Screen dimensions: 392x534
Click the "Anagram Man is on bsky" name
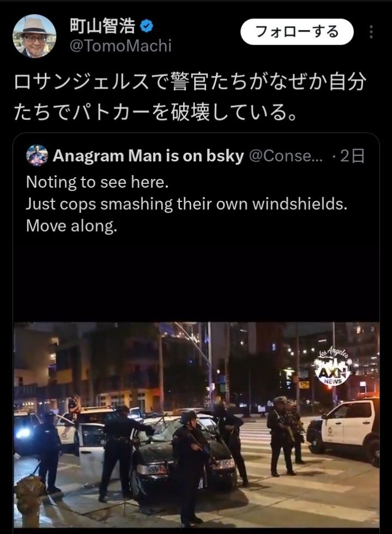[148, 156]
